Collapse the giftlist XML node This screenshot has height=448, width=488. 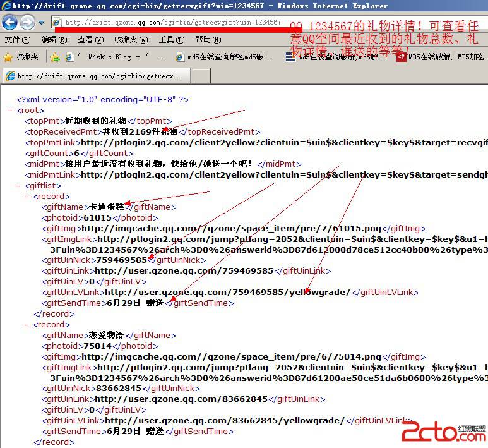pyautogui.click(x=18, y=186)
